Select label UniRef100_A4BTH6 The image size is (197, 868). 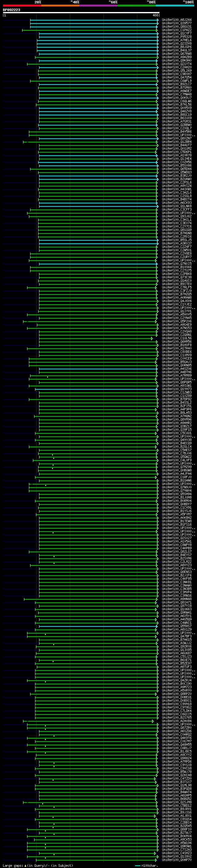coord(177,372)
